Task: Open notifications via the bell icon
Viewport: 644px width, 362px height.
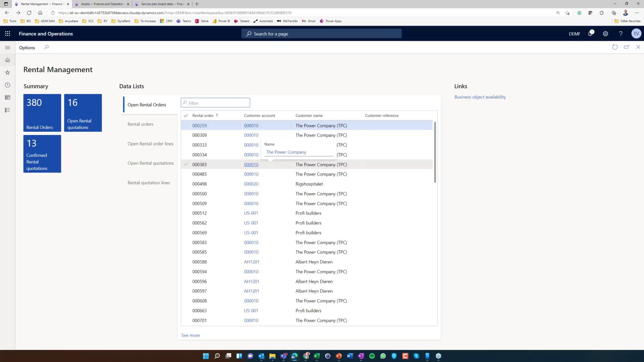Action: 590,34
